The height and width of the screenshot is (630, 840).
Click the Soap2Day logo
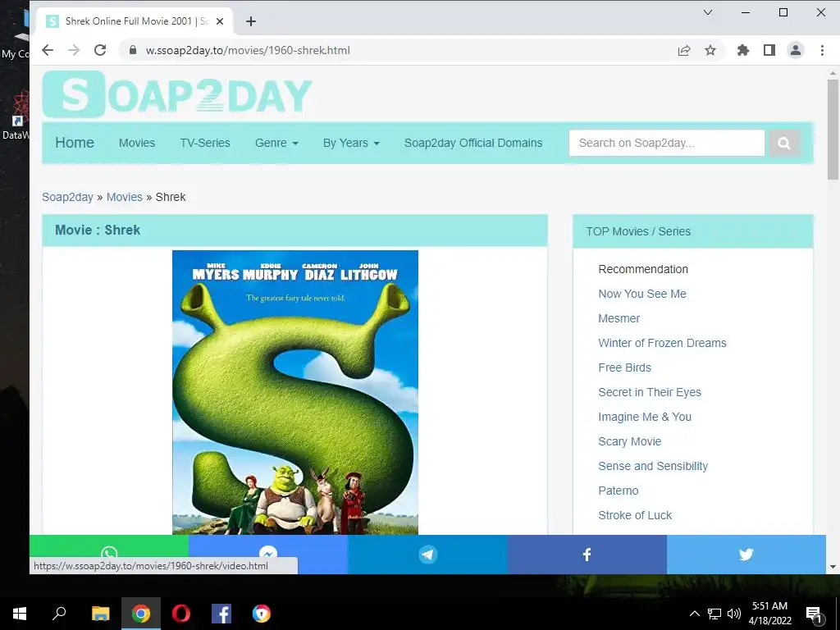[x=177, y=94]
